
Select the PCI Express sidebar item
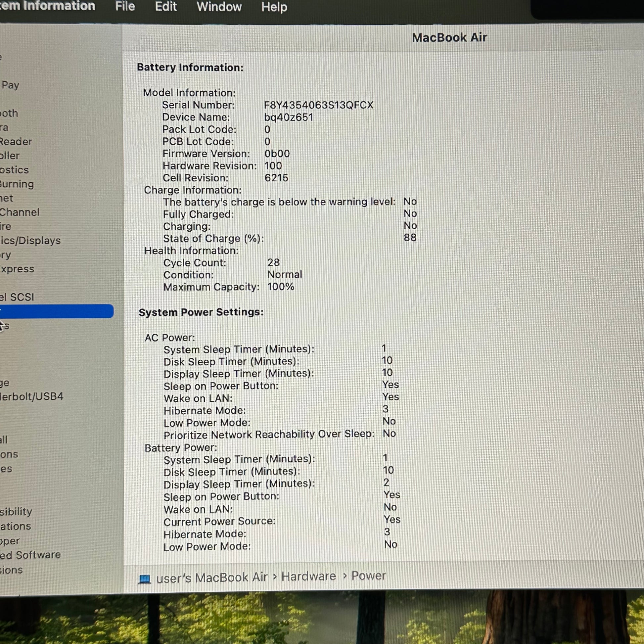[x=17, y=269]
